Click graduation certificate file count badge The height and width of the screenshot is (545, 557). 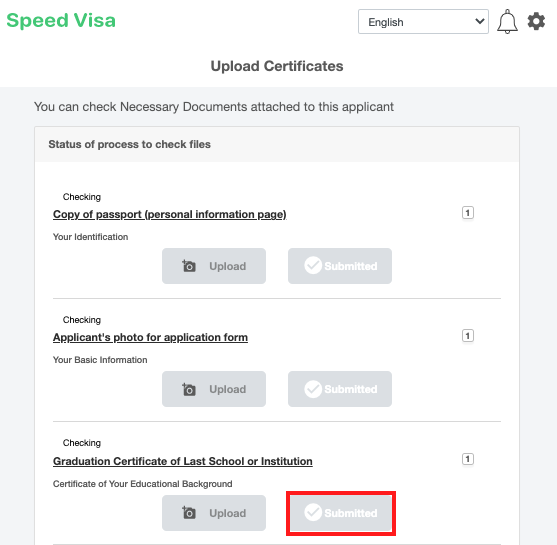[467, 459]
